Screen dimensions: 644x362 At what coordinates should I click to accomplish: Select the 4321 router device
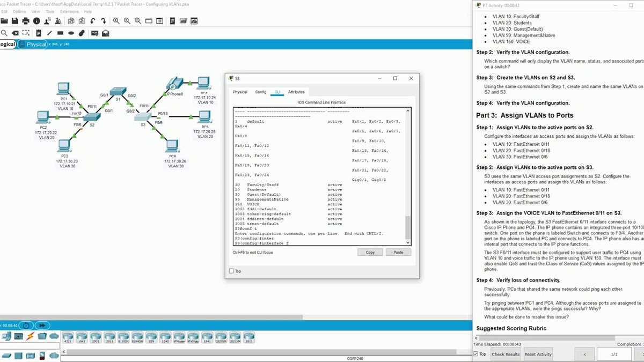click(x=68, y=337)
